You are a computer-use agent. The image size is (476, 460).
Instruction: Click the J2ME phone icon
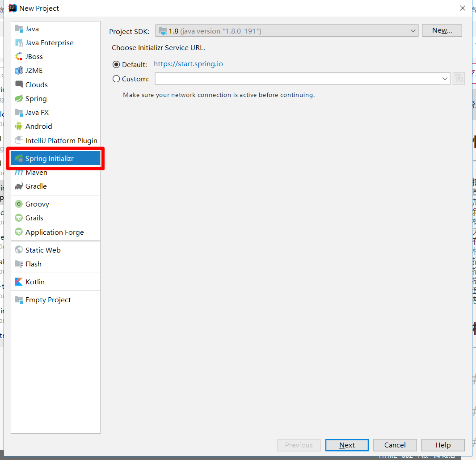19,71
